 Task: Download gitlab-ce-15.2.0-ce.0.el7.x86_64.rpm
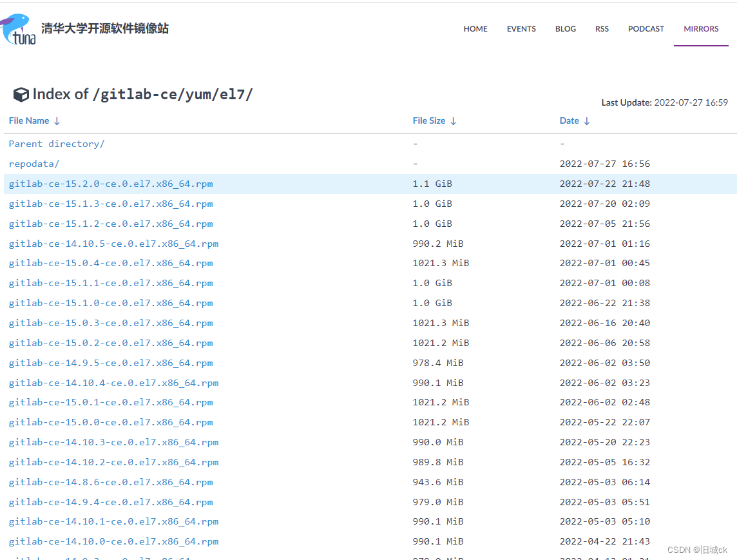(x=111, y=184)
